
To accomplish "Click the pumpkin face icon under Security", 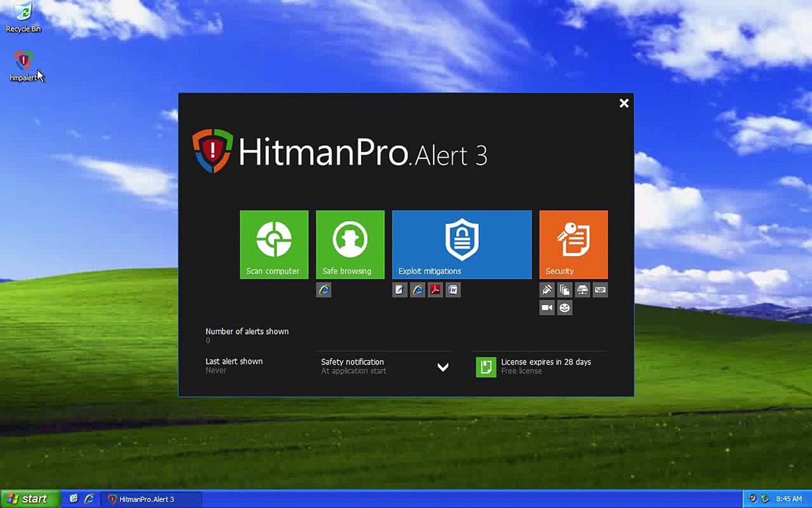I will [565, 308].
